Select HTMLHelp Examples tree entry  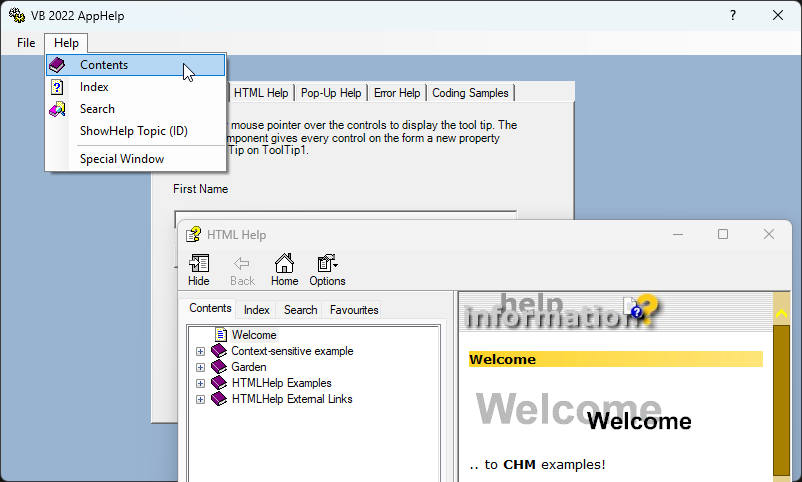click(281, 383)
